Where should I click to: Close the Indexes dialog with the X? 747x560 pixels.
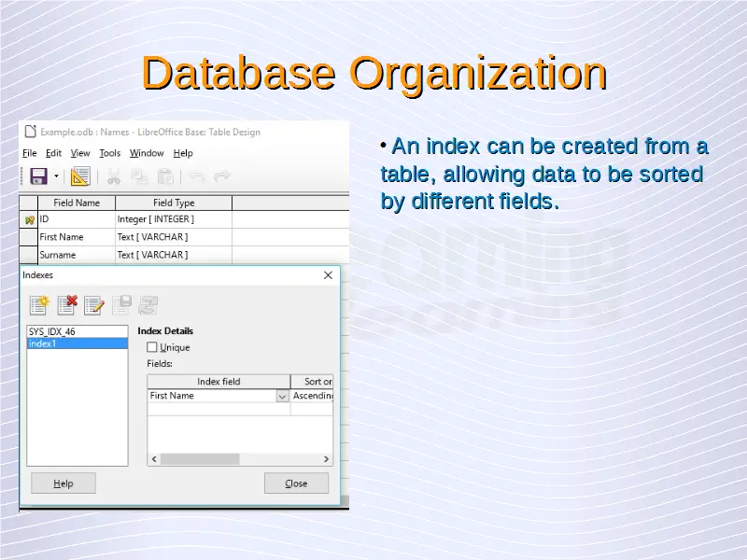click(x=328, y=275)
